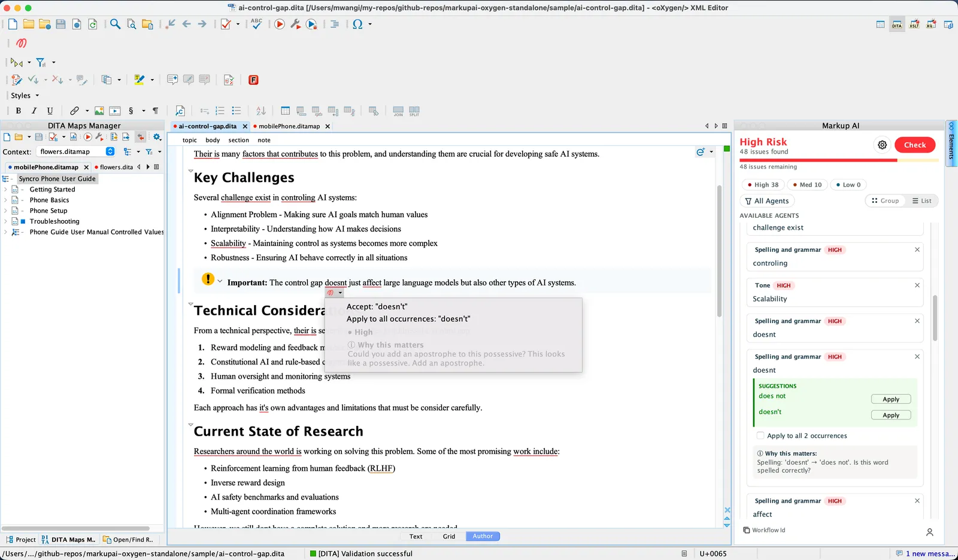
Task: Apply the "doesn't" suggestion
Action: (891, 415)
